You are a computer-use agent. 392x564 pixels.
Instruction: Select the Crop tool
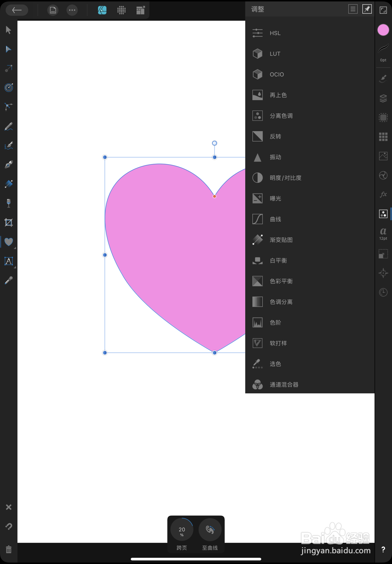tap(9, 222)
